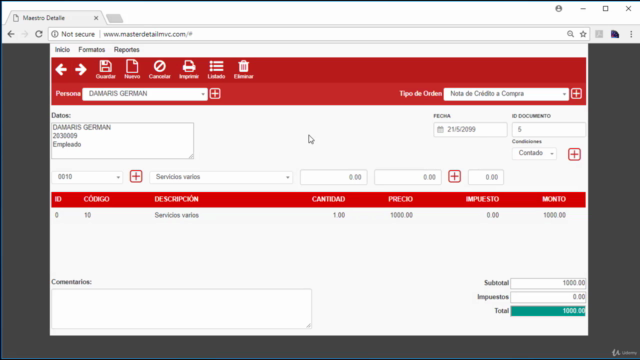The height and width of the screenshot is (360, 640).
Task: Open the Condiciones Contado dropdown
Action: click(534, 153)
